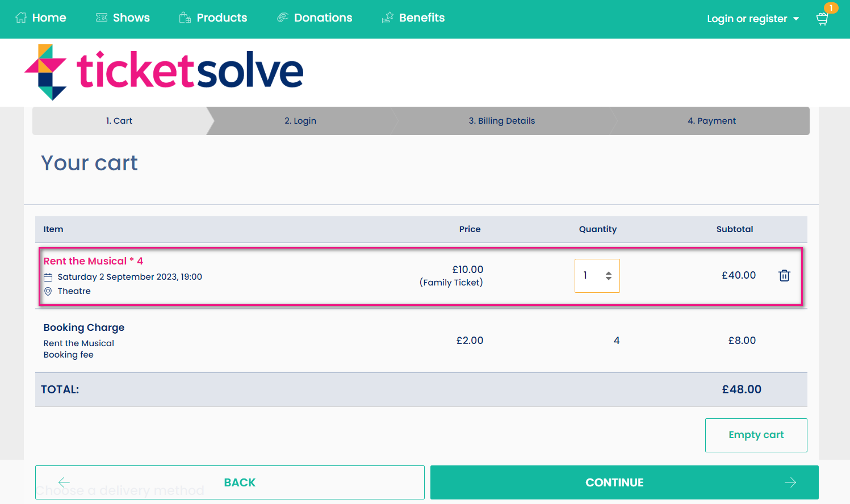Go BACK to choose a delivery method

pos(230,482)
